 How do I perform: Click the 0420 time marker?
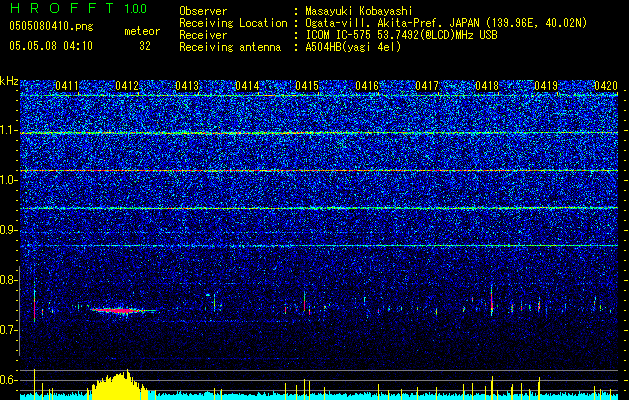point(606,86)
